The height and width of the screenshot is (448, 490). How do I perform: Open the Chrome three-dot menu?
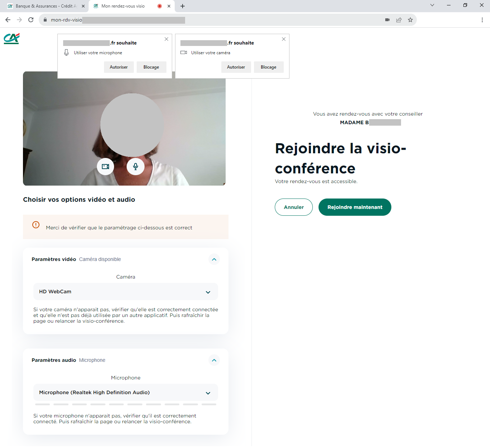click(x=482, y=20)
